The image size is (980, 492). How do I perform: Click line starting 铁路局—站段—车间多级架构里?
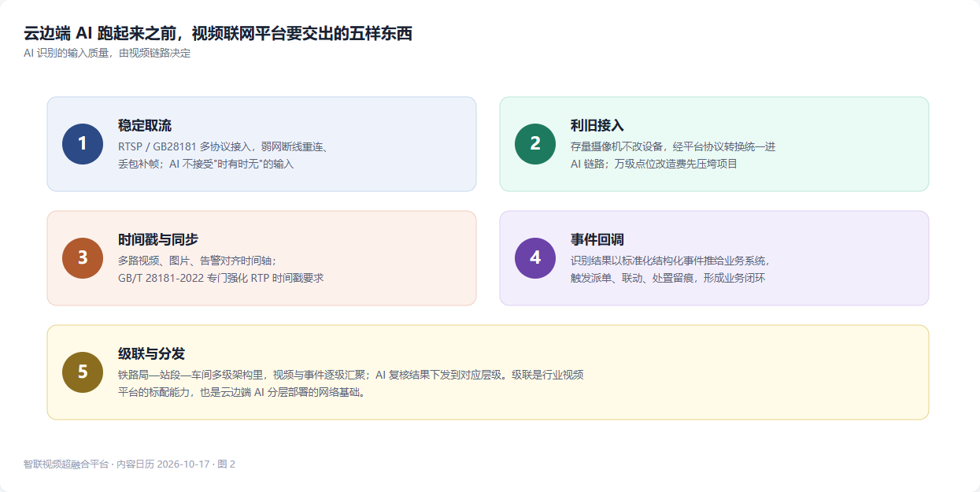(351, 375)
